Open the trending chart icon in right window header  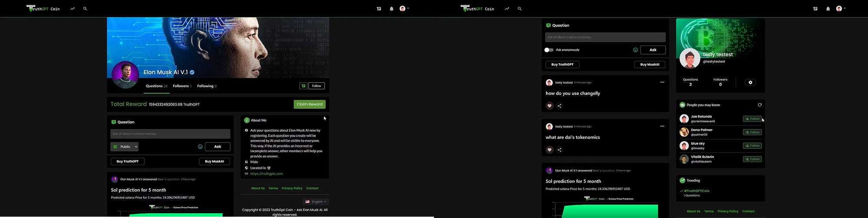coord(507,9)
